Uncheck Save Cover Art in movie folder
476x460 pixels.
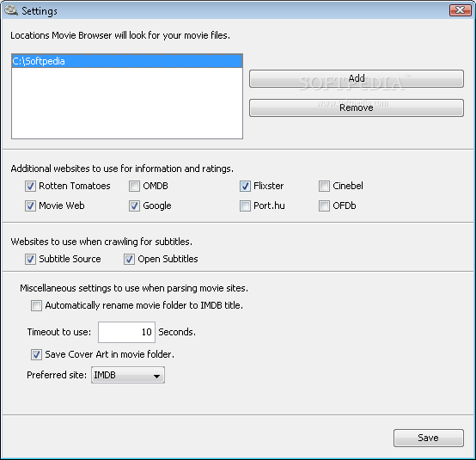click(x=36, y=354)
